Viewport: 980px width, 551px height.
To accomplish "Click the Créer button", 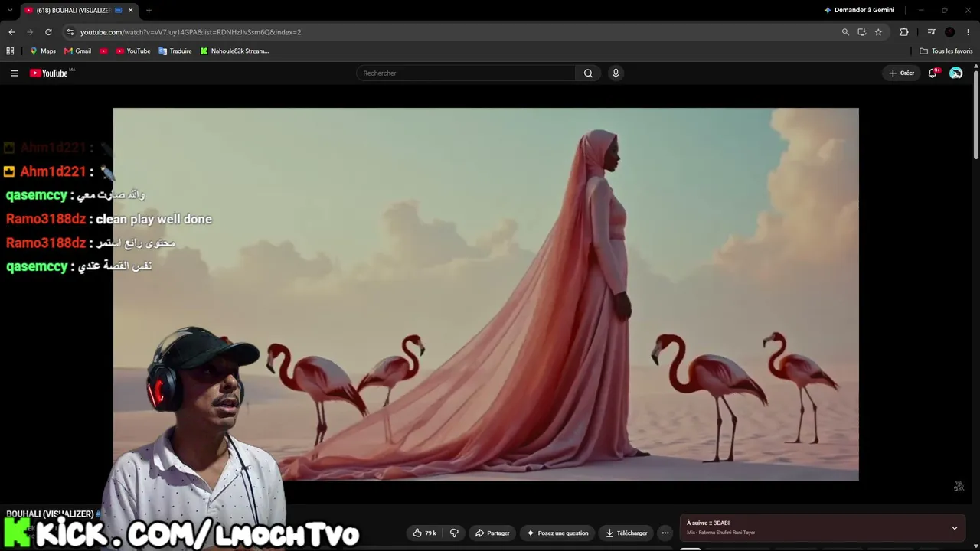I will [x=902, y=73].
